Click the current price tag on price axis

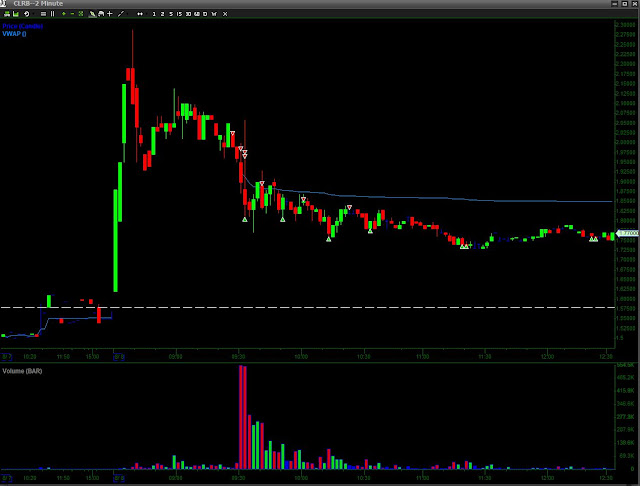pos(627,233)
